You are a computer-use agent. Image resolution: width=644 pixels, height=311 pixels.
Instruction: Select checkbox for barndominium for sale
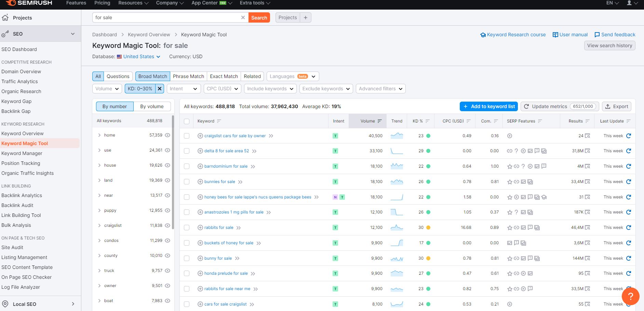click(187, 166)
